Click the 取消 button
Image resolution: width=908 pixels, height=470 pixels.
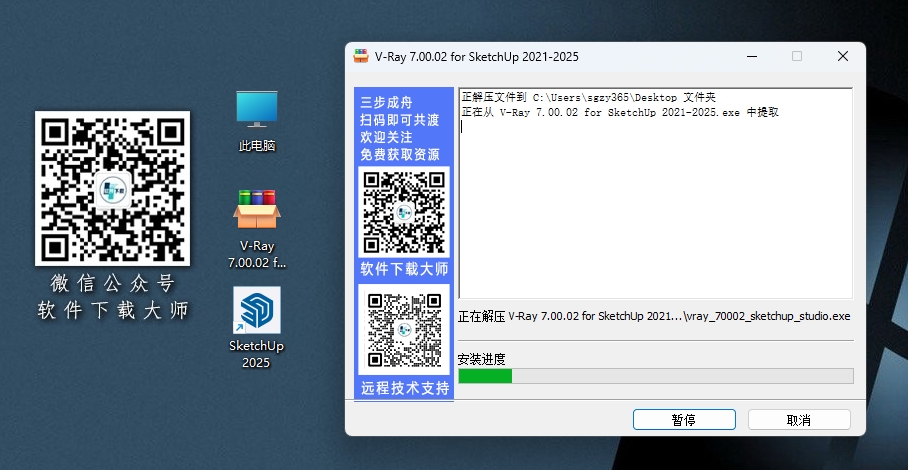pyautogui.click(x=799, y=420)
